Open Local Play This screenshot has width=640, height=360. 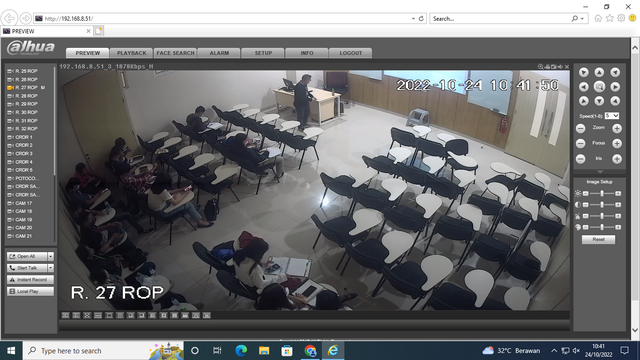31,291
